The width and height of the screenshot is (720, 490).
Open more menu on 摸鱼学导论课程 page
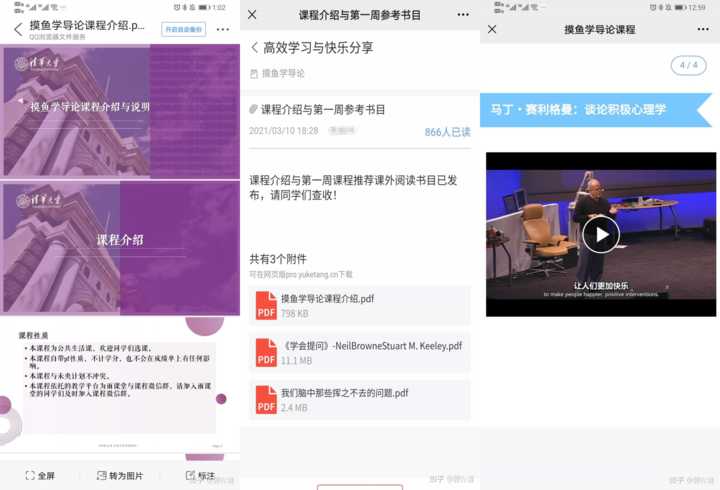[703, 29]
